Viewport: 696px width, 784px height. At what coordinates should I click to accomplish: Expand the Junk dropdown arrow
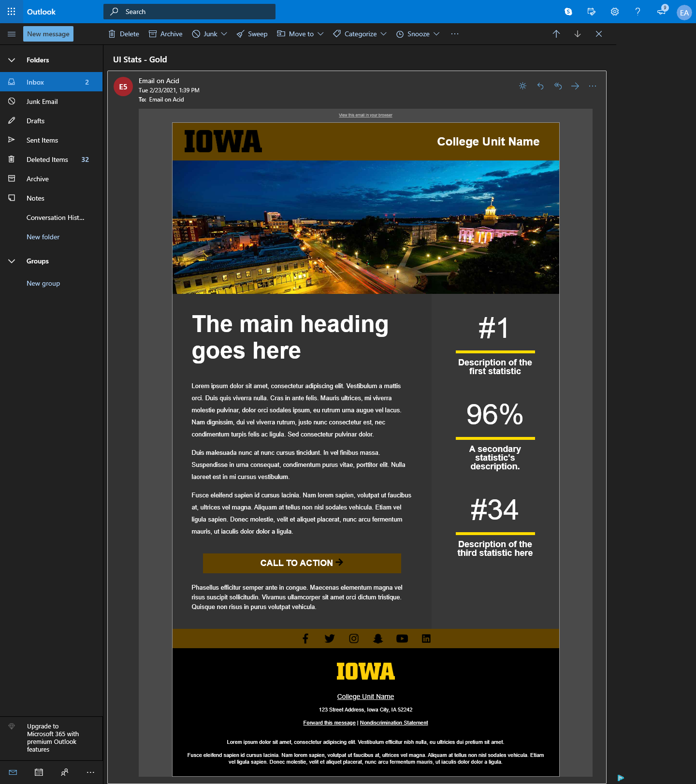tap(224, 34)
